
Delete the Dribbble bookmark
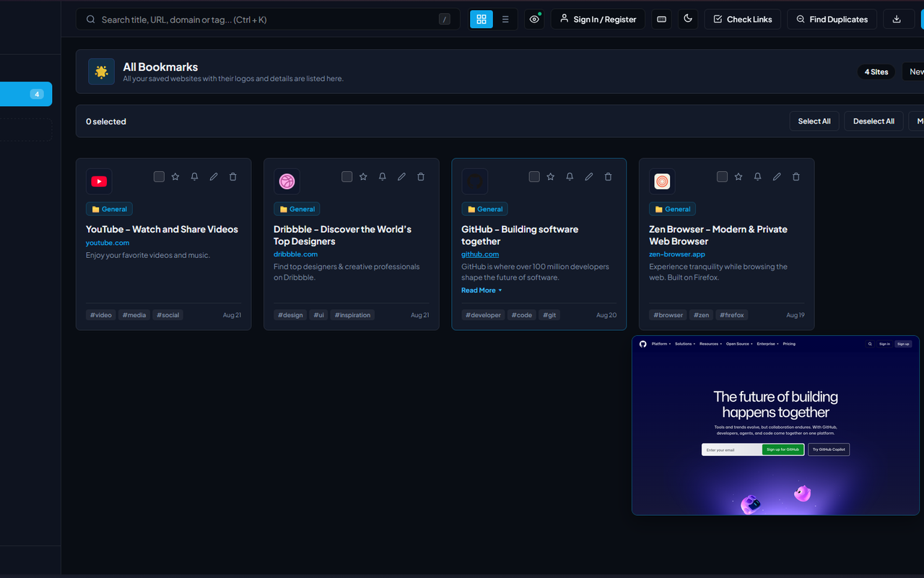click(421, 176)
